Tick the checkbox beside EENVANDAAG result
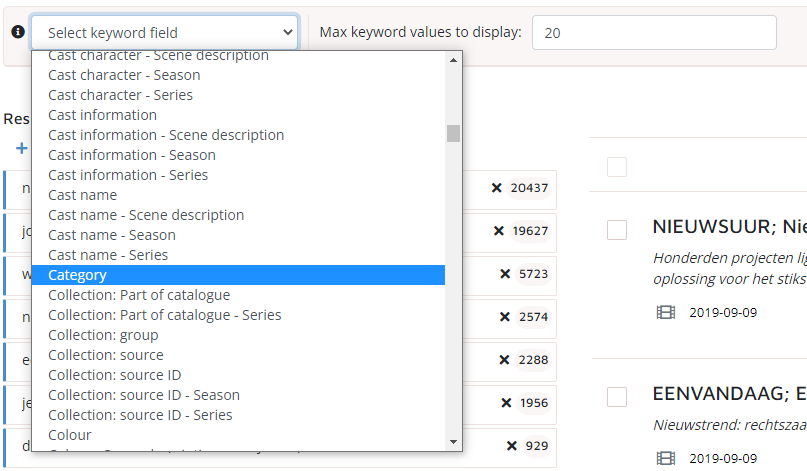Viewport: 807px width, 471px height. 617,397
